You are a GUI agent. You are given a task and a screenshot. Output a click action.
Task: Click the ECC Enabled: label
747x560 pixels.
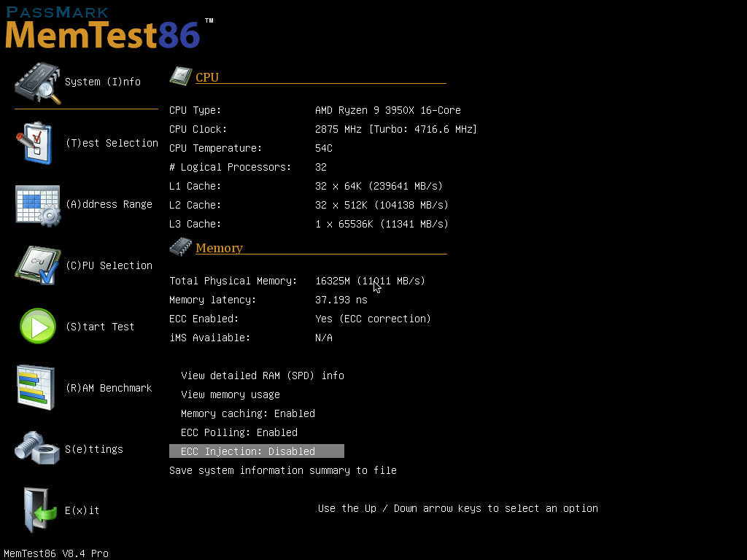204,319
